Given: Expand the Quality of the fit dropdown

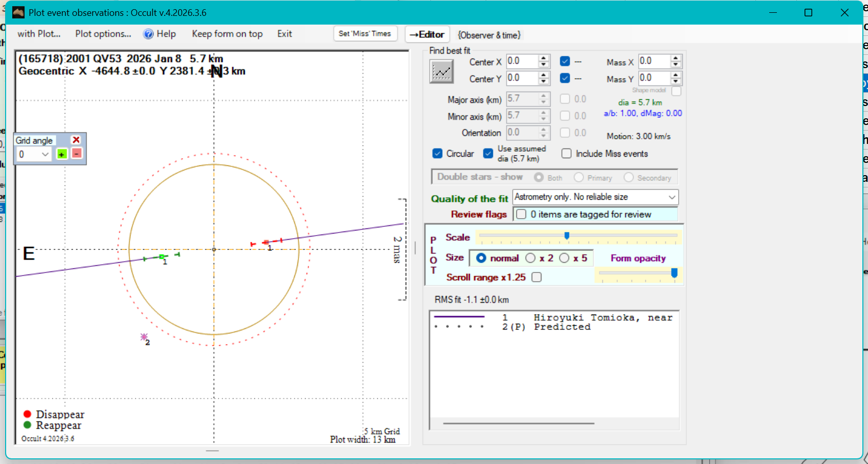Looking at the screenshot, I should pyautogui.click(x=672, y=197).
